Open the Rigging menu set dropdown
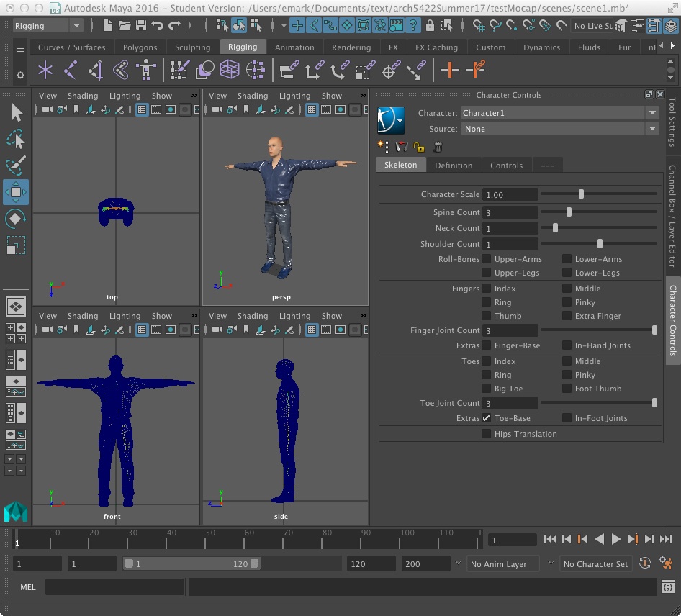Image resolution: width=681 pixels, height=616 pixels. [x=48, y=26]
